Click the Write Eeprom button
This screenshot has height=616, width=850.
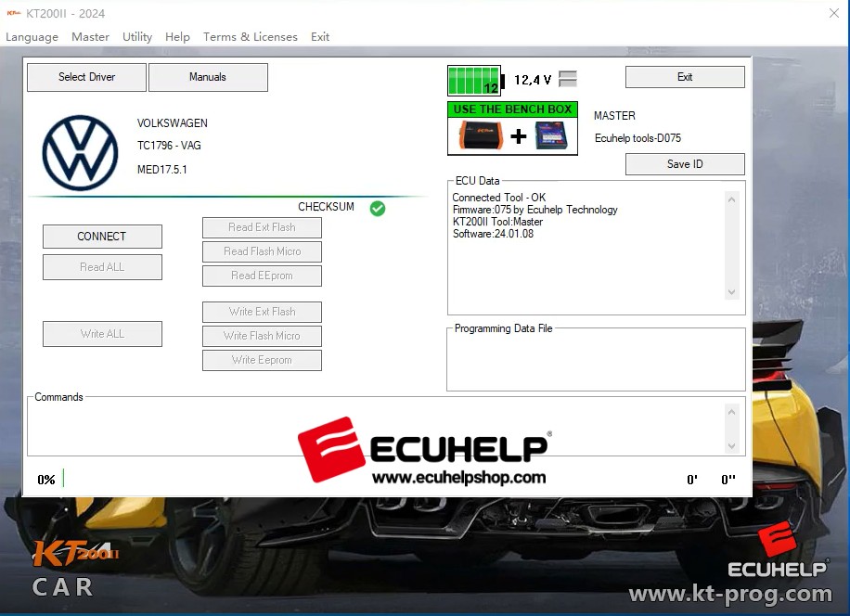click(262, 360)
